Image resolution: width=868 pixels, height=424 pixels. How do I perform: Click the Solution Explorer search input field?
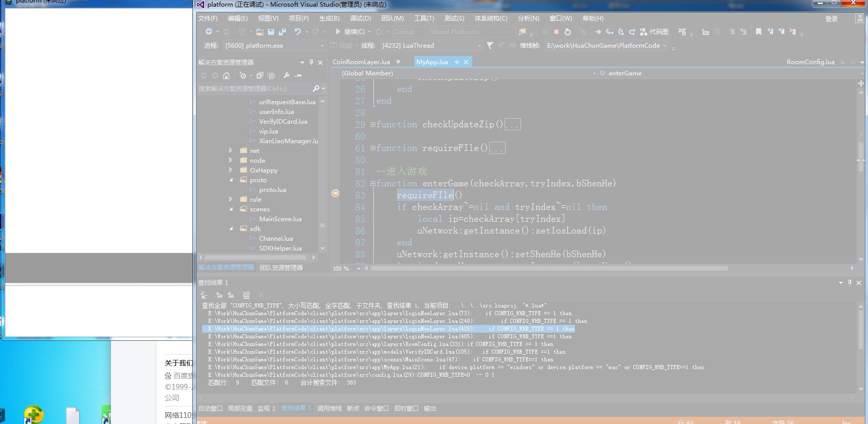255,89
